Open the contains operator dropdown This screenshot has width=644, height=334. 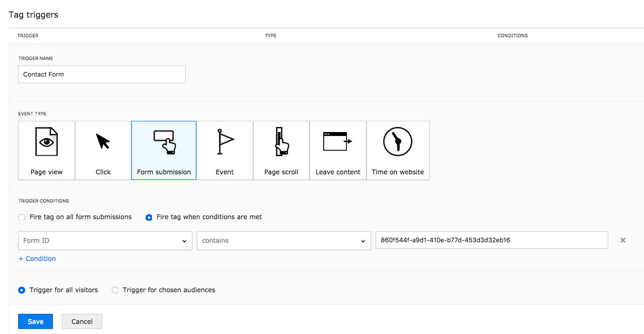(x=284, y=240)
